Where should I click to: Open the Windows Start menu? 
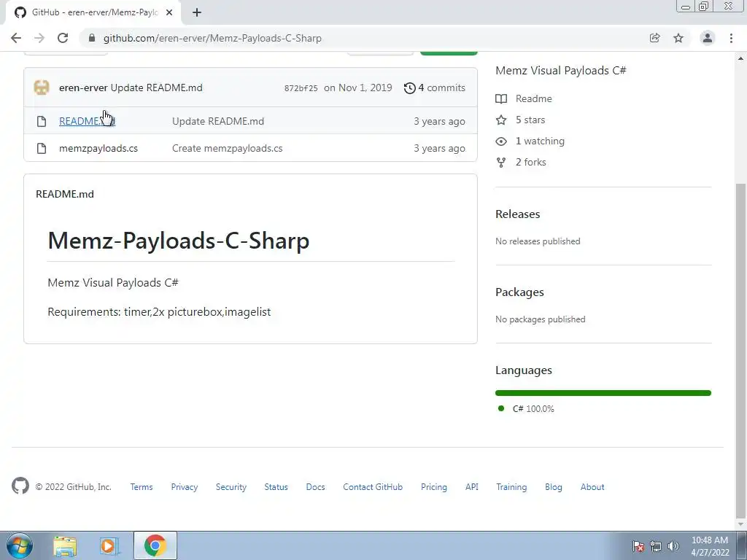point(20,545)
